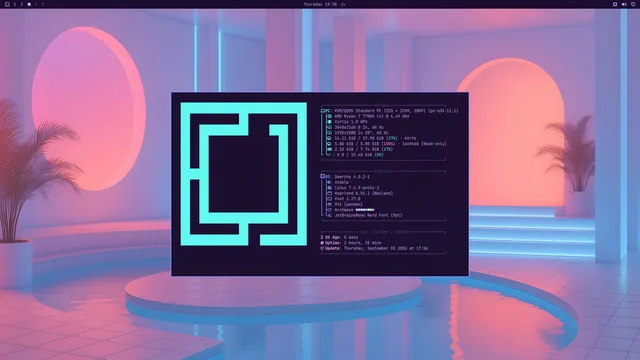Click the OS Age: 0 days line
Viewport: 640px width, 360px height.
coord(339,237)
